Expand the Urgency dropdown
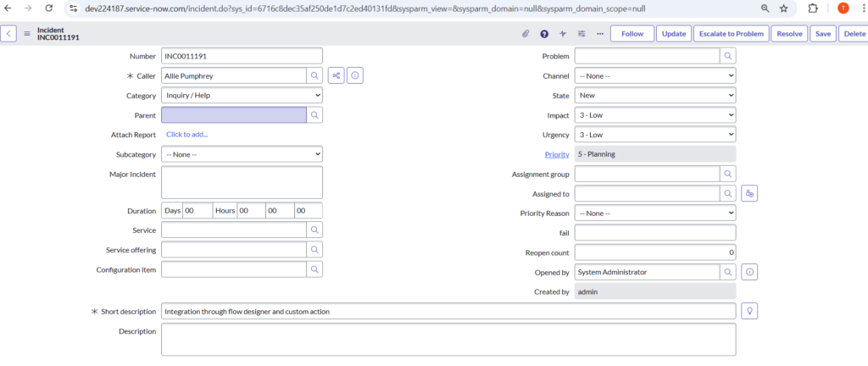868x366 pixels. 654,135
